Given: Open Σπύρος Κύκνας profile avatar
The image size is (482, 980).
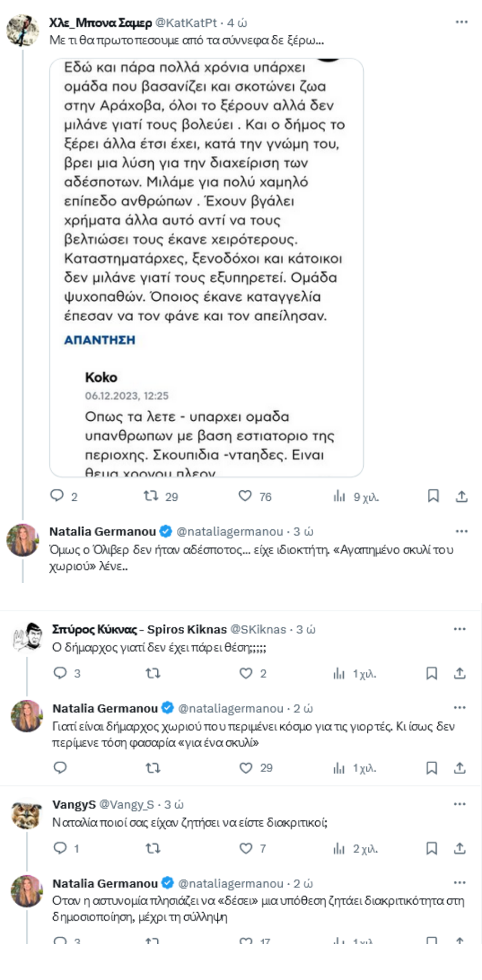Looking at the screenshot, I should [x=27, y=636].
